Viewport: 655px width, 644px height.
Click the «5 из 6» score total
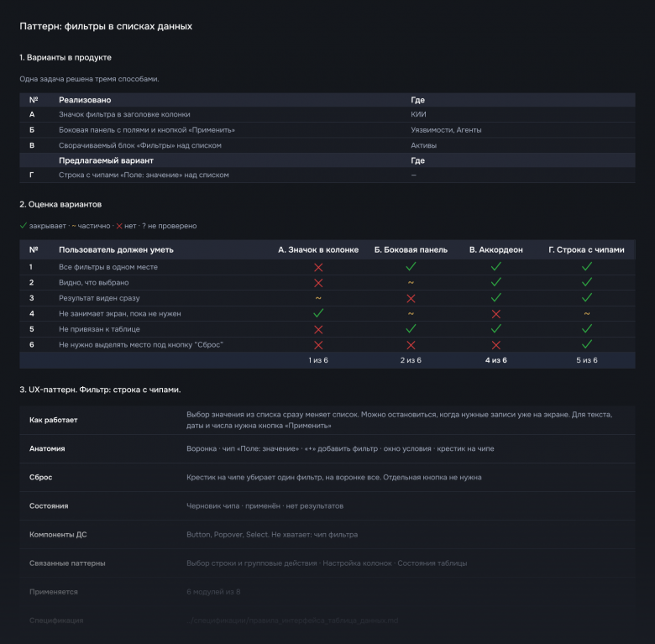click(587, 360)
